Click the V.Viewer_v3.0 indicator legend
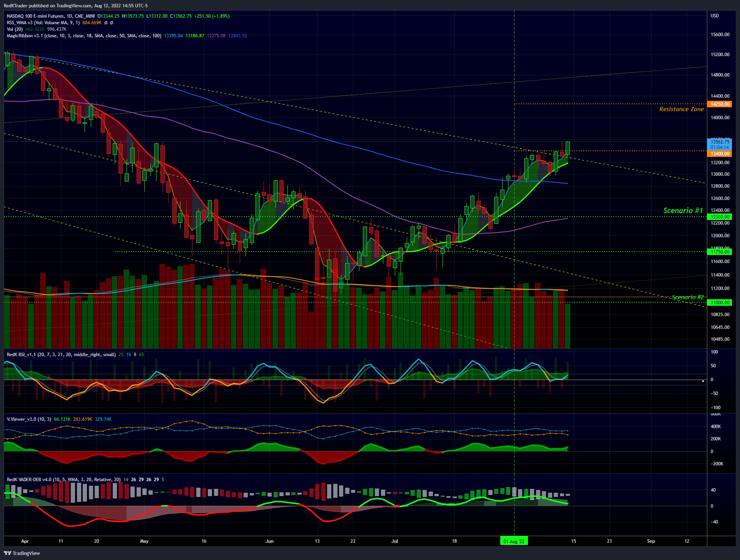The height and width of the screenshot is (560, 740). [29, 419]
